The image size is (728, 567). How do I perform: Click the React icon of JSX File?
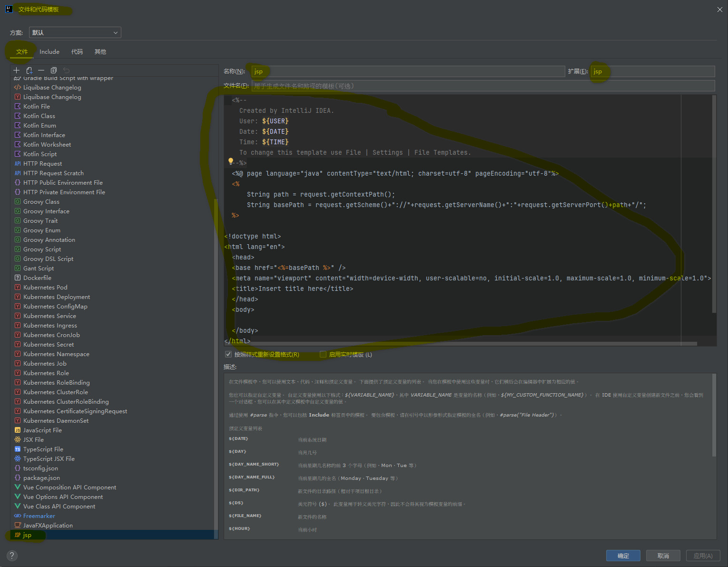tap(18, 440)
